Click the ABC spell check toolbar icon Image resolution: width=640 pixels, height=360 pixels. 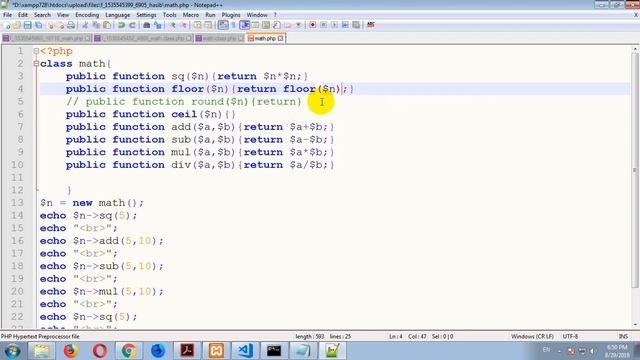pyautogui.click(x=371, y=25)
